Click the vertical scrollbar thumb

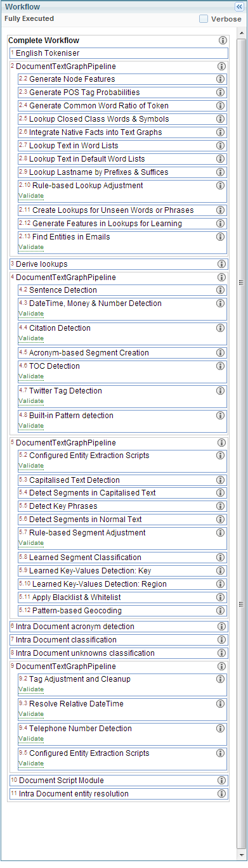click(x=240, y=283)
